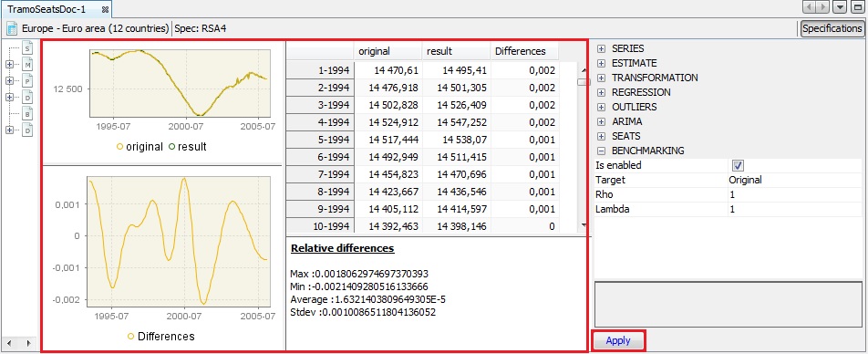Click the Max :0.0018062974697370393 line
The image size is (868, 354).
(x=359, y=274)
